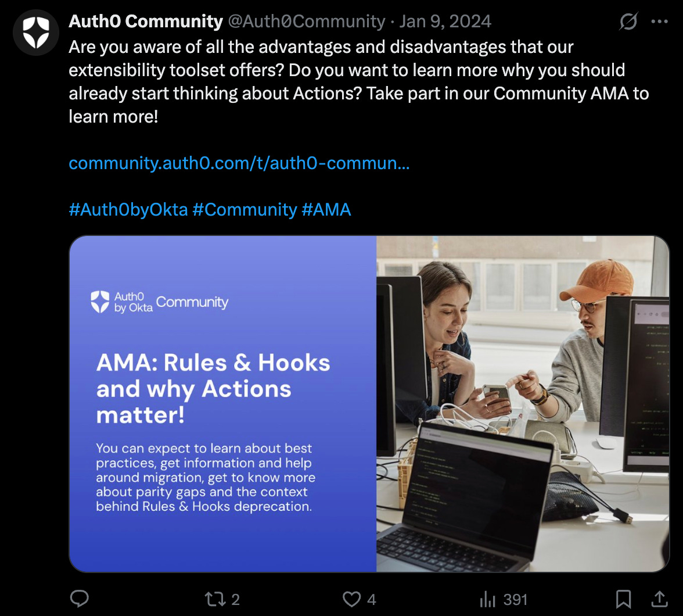The width and height of the screenshot is (683, 616).
Task: Open the three-dot more options menu
Action: [660, 22]
